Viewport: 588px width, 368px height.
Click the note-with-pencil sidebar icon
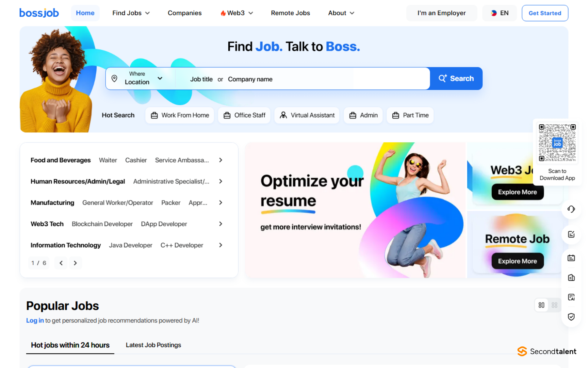coord(571,234)
